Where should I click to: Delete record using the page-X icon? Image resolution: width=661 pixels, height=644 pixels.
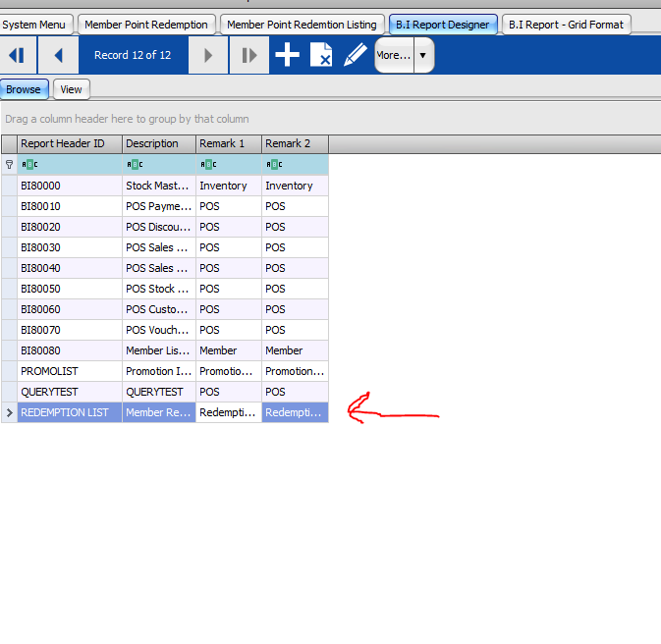point(321,56)
